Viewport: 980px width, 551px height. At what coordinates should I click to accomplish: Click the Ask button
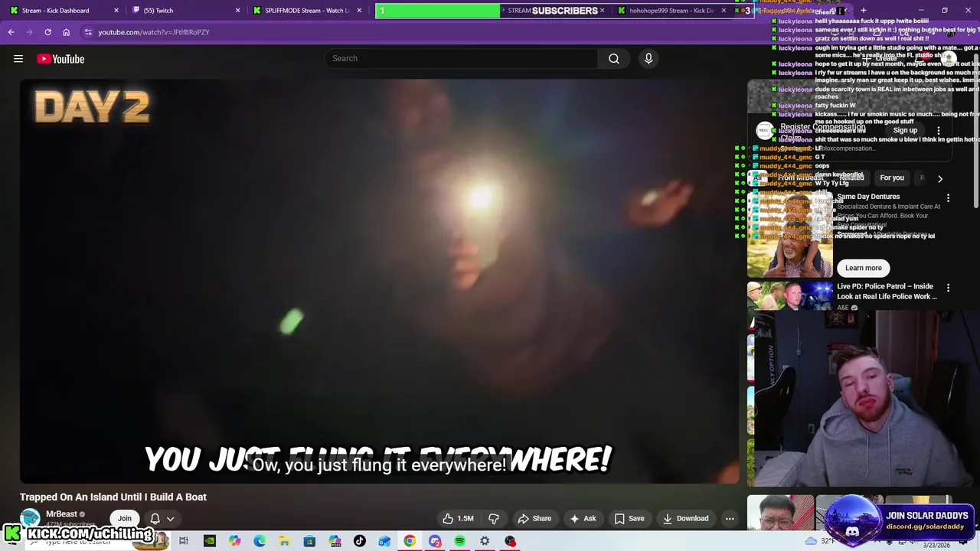click(583, 518)
